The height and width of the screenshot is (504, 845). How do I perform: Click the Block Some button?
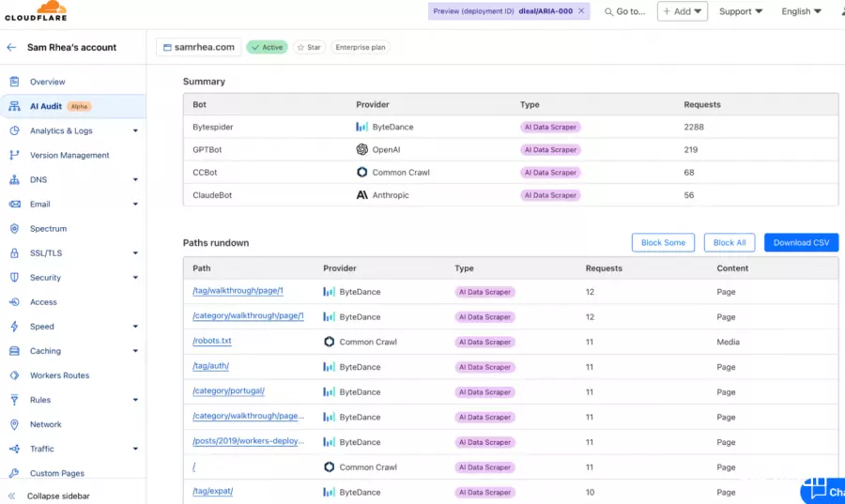(664, 243)
